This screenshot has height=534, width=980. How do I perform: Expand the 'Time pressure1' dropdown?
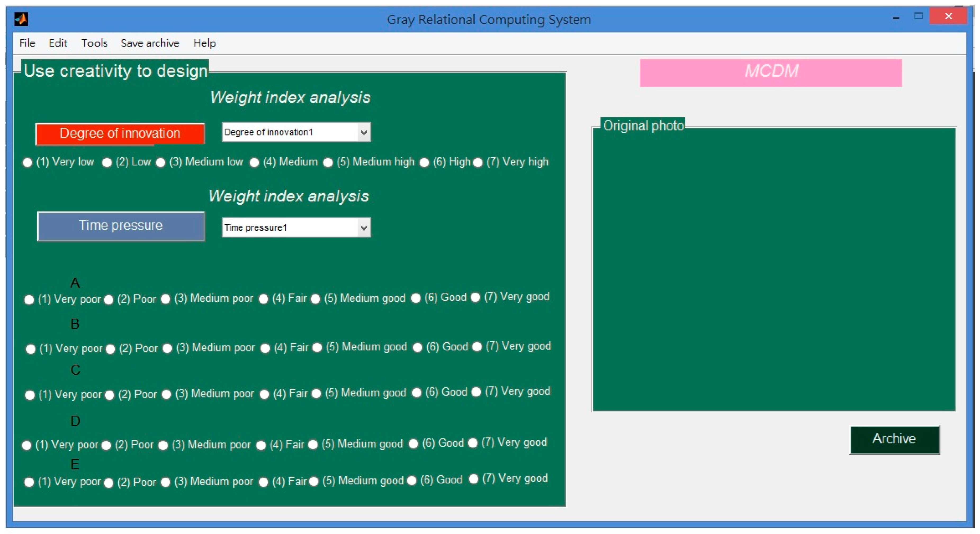pyautogui.click(x=364, y=228)
